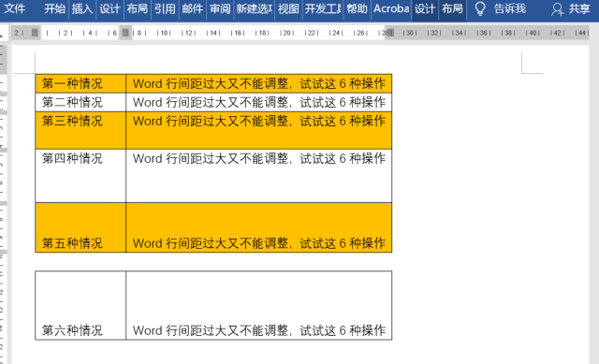Click the Share person icon
This screenshot has width=599, height=364.
558,9
